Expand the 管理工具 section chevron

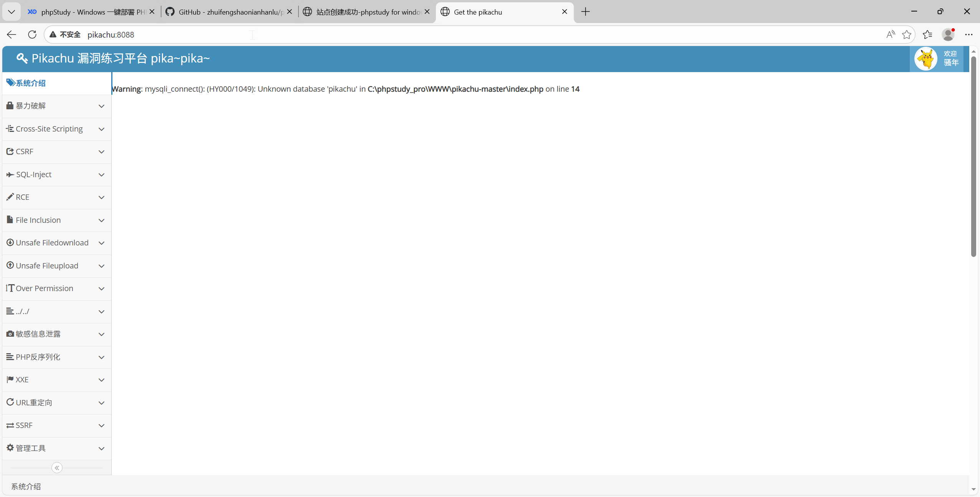point(101,448)
